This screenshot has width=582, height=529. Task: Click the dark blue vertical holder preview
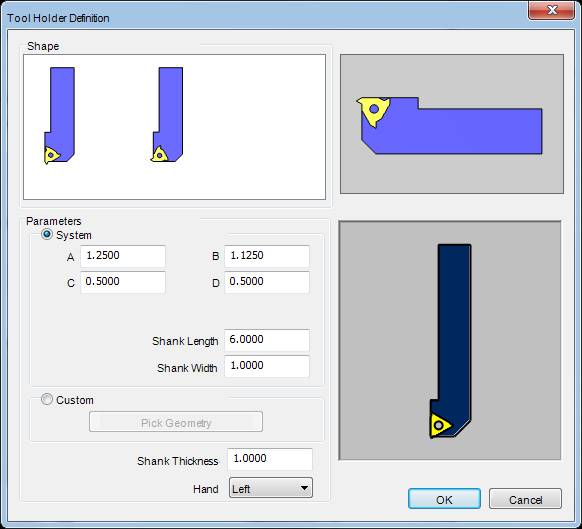[451, 341]
